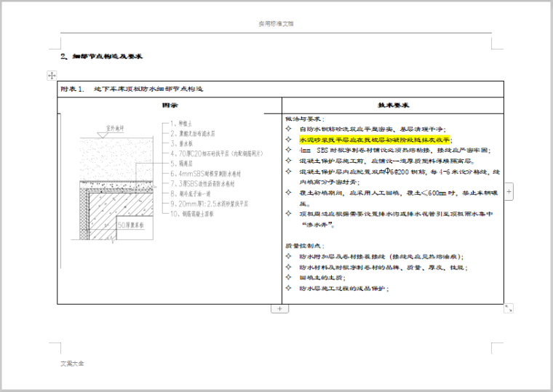Image resolution: width=553 pixels, height=392 pixels.
Task: Click the '质量控制点:' text line
Action: point(305,247)
